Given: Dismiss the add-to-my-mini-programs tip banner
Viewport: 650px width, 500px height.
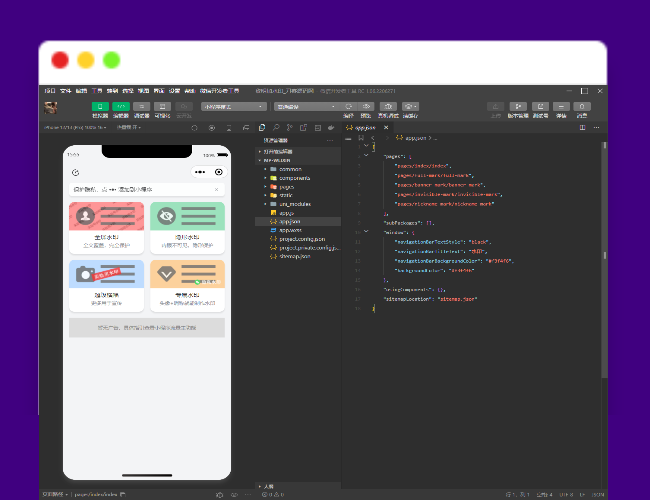Looking at the screenshot, I should [x=217, y=188].
